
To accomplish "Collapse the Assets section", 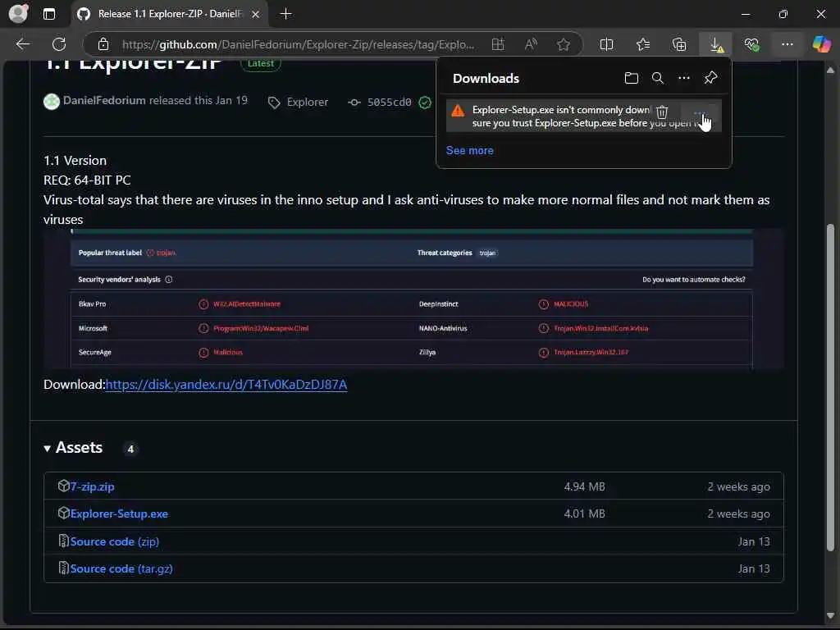I will [x=73, y=448].
